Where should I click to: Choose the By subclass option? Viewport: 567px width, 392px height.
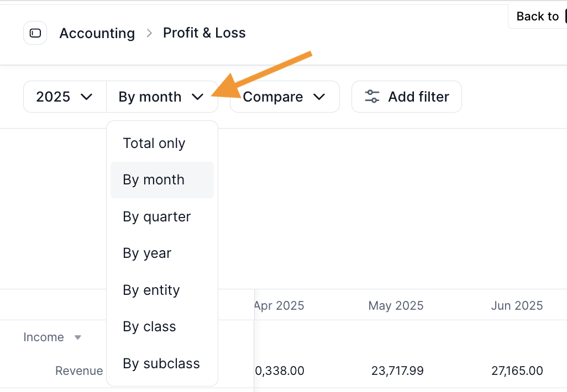pyautogui.click(x=161, y=364)
